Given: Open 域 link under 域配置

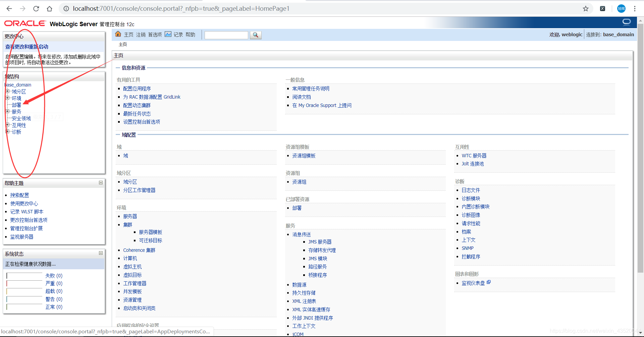Looking at the screenshot, I should 125,156.
